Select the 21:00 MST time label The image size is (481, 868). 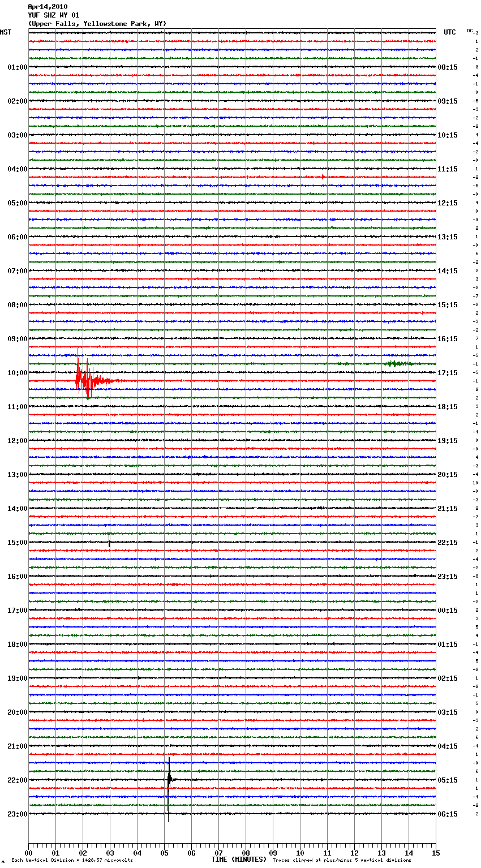[x=18, y=746]
